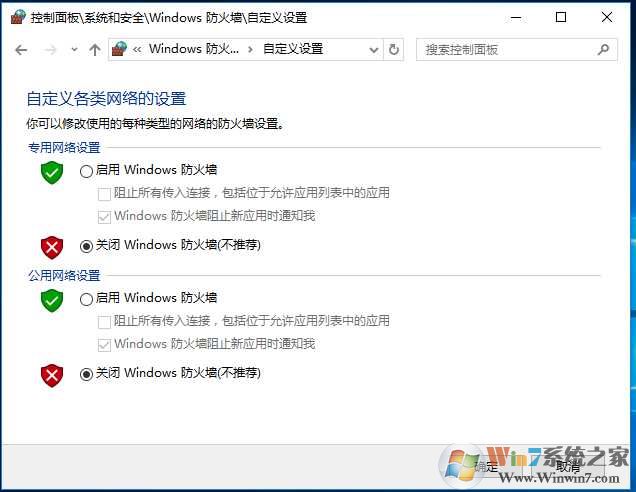Click the 确定 button
This screenshot has width=636, height=492.
[x=487, y=466]
